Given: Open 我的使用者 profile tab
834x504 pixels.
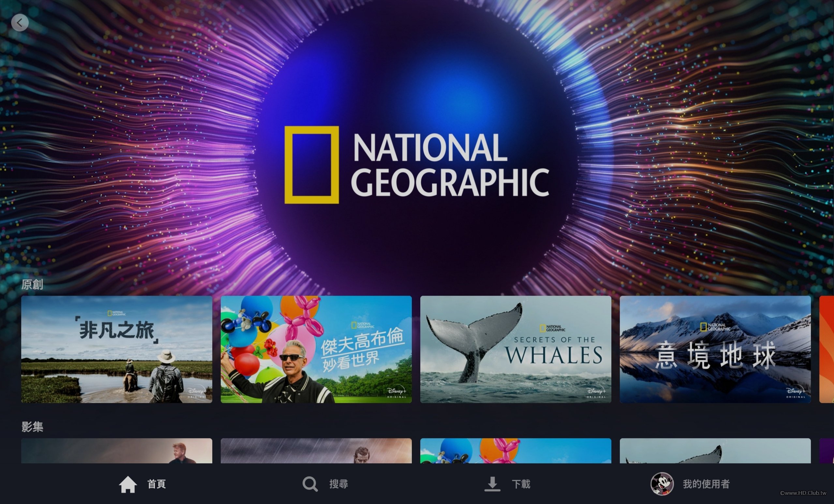Looking at the screenshot, I should tap(706, 484).
